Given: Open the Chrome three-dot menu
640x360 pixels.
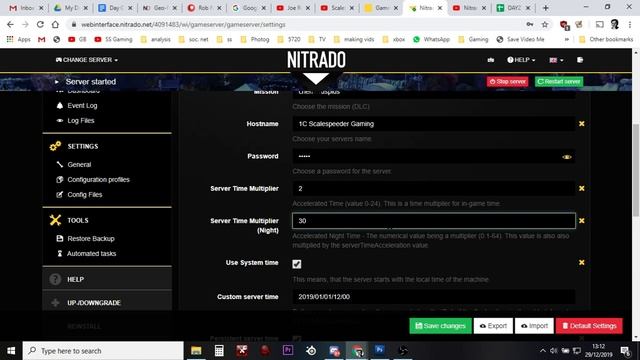Looking at the screenshot, I should 630,24.
